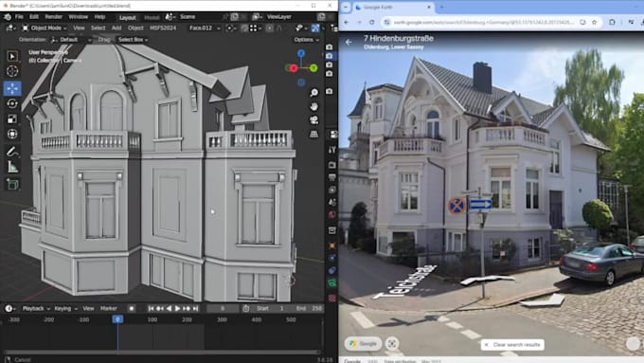
Task: Open the Object properties tab icon
Action: [x=331, y=245]
